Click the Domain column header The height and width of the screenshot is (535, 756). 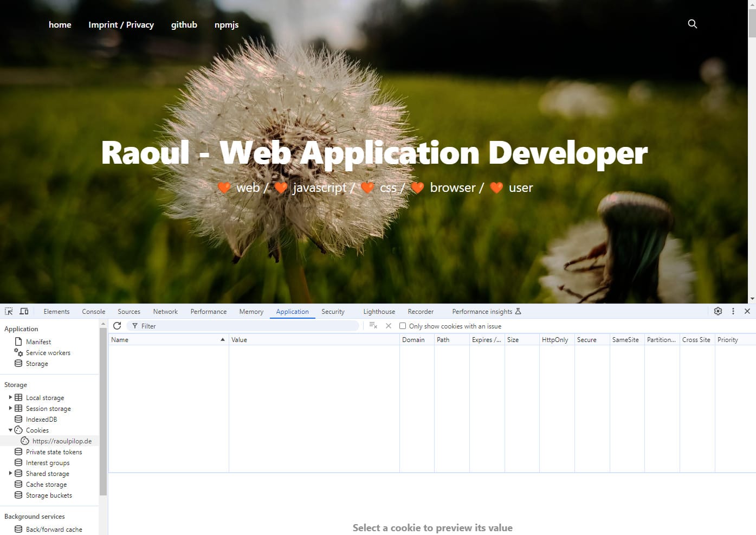[417, 339]
